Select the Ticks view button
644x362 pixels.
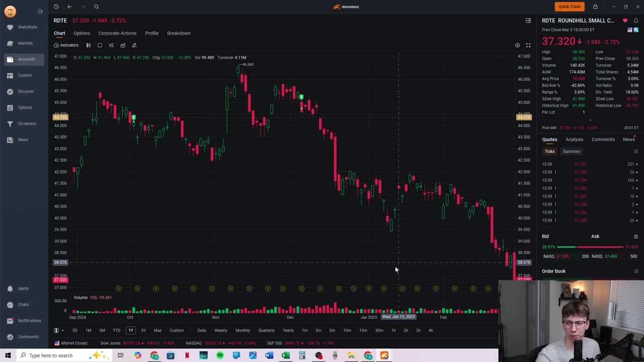click(x=549, y=151)
